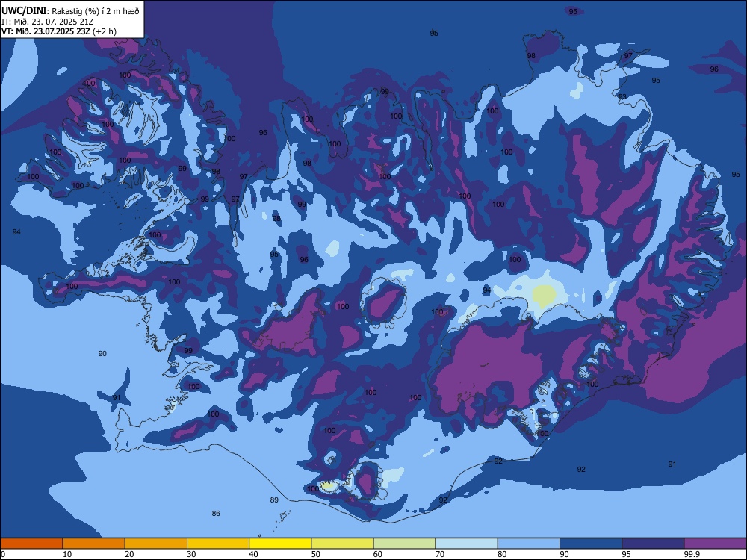Click the map value '90' in the bay
Image resolution: width=747 pixels, height=560 pixels.
102,353
